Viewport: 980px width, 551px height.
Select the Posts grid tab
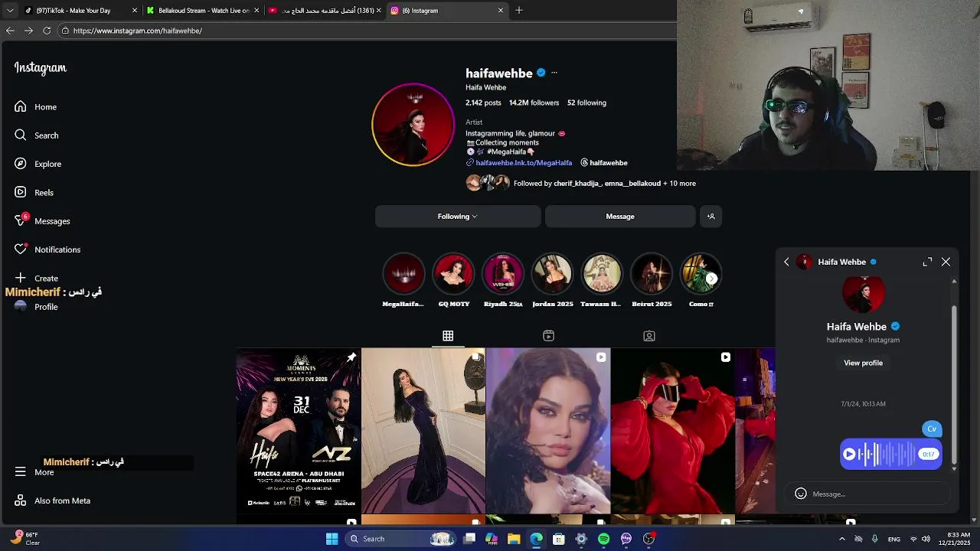point(448,336)
